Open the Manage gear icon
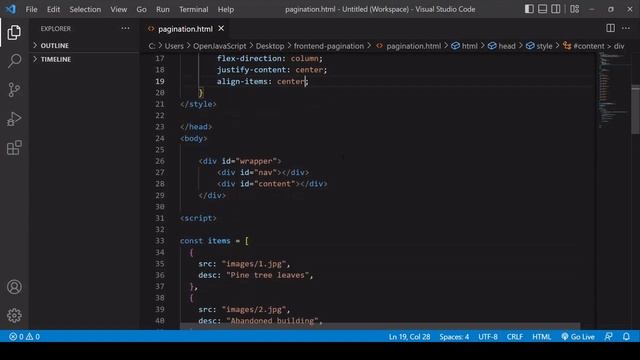This screenshot has height=360, width=640. 14,315
